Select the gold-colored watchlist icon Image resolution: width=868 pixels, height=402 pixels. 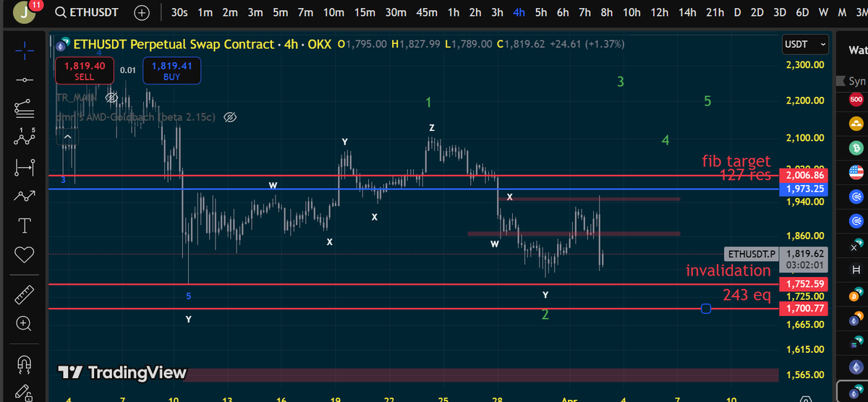pos(856,124)
